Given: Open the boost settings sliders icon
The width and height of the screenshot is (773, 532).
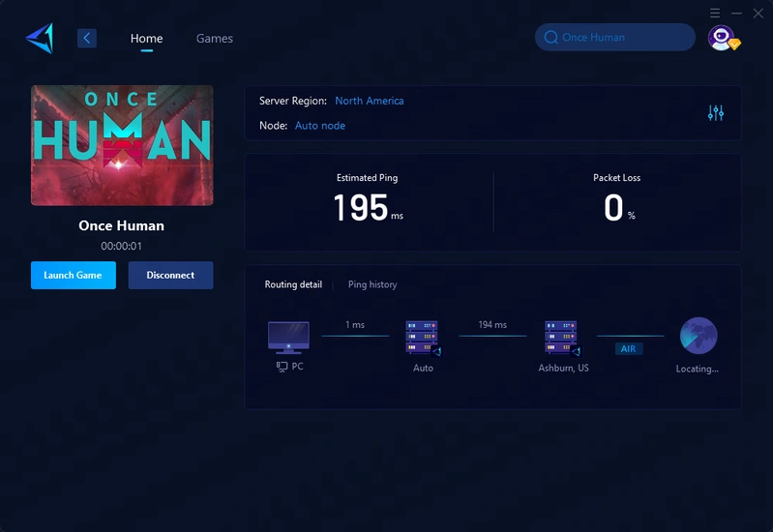Looking at the screenshot, I should pyautogui.click(x=716, y=113).
